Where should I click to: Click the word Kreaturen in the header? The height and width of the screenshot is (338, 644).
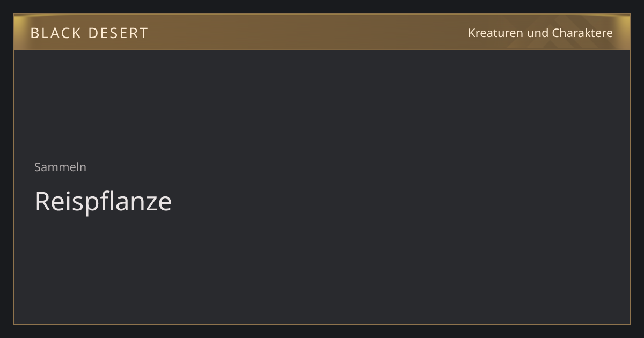pyautogui.click(x=496, y=33)
